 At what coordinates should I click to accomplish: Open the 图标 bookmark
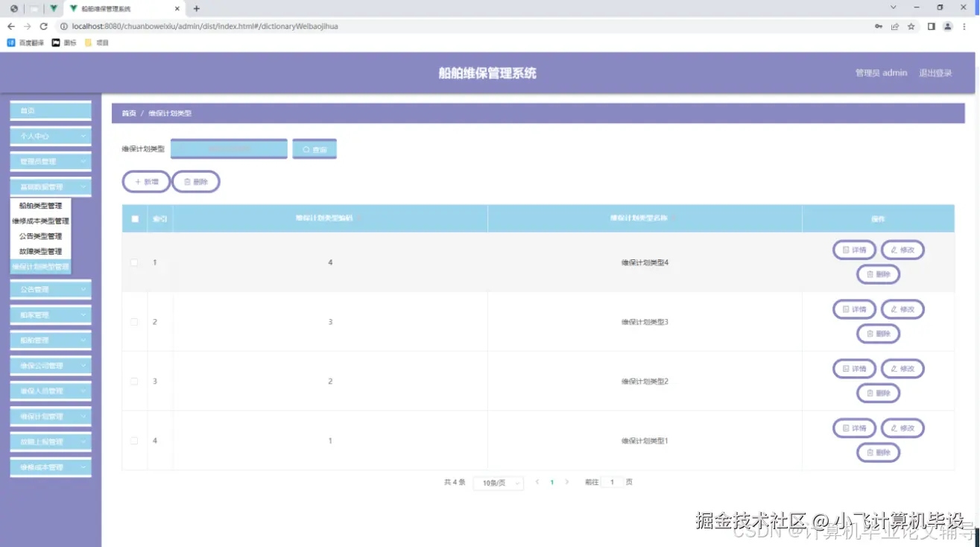64,42
